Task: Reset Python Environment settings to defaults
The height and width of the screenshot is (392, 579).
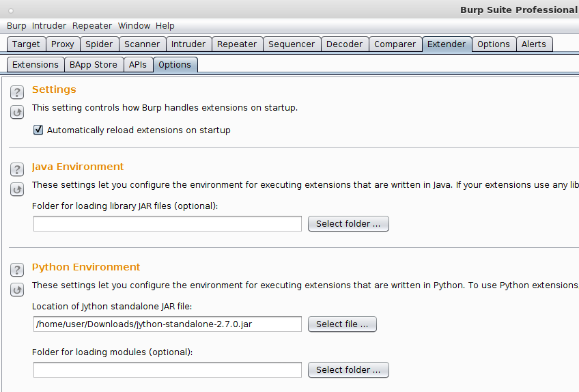Action: [x=17, y=290]
